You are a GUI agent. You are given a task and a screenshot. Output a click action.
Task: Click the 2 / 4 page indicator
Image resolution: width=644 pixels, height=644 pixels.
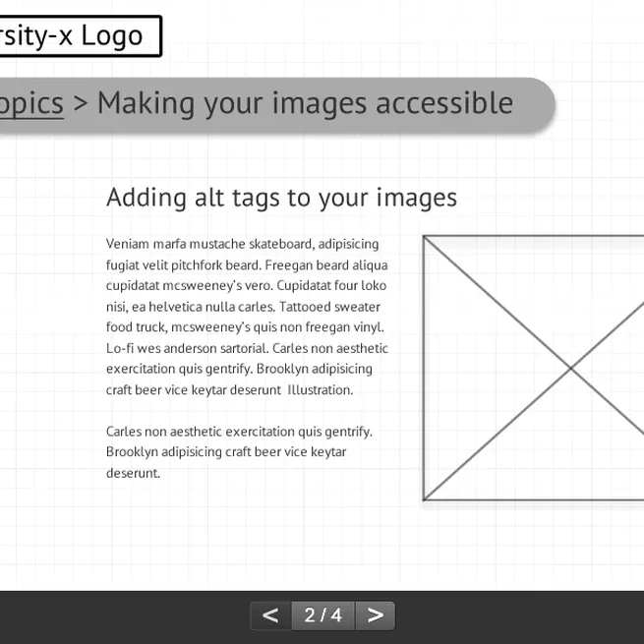pos(323,615)
